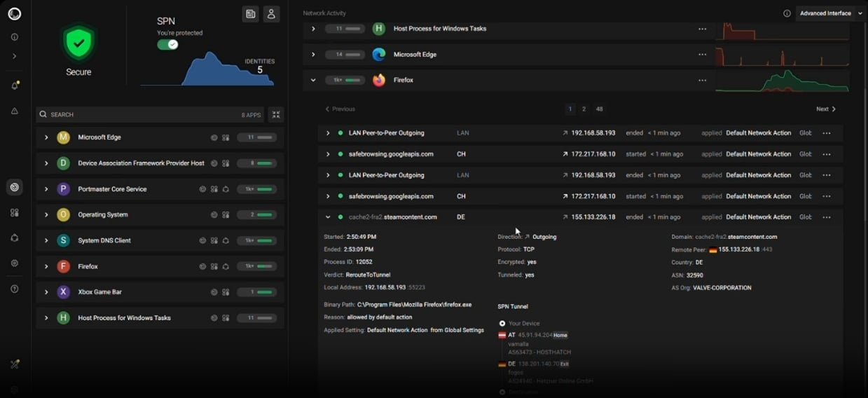The image size is (868, 398).
Task: Go to connections page 2
Action: 584,109
